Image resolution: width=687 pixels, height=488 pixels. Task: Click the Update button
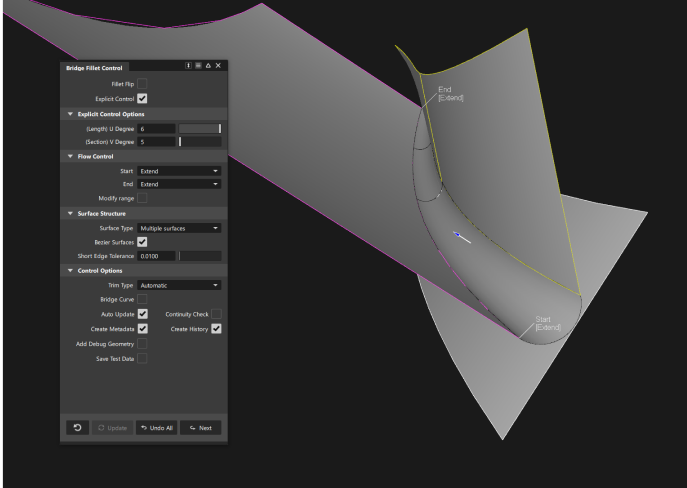(x=113, y=428)
